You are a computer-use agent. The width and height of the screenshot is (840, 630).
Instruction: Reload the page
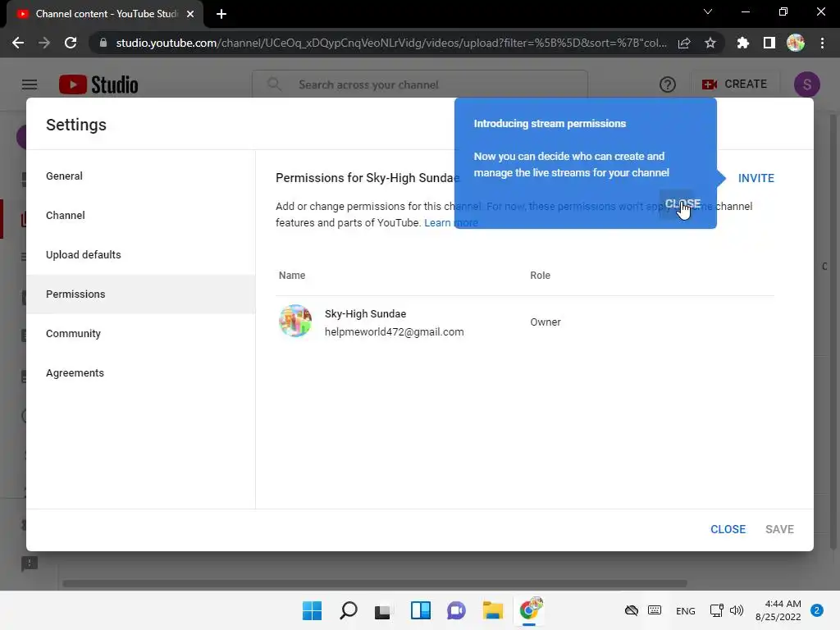pos(71,43)
